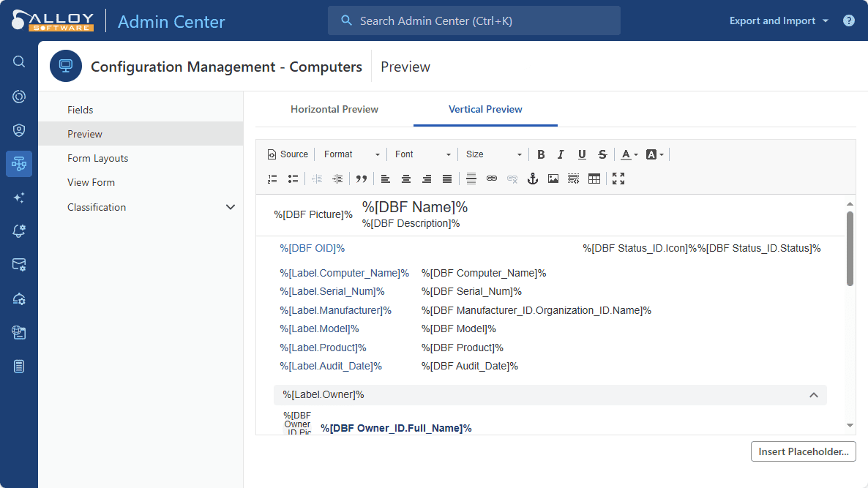This screenshot has height=488, width=868.
Task: Maximize the editor to fullscreen
Action: [x=618, y=179]
